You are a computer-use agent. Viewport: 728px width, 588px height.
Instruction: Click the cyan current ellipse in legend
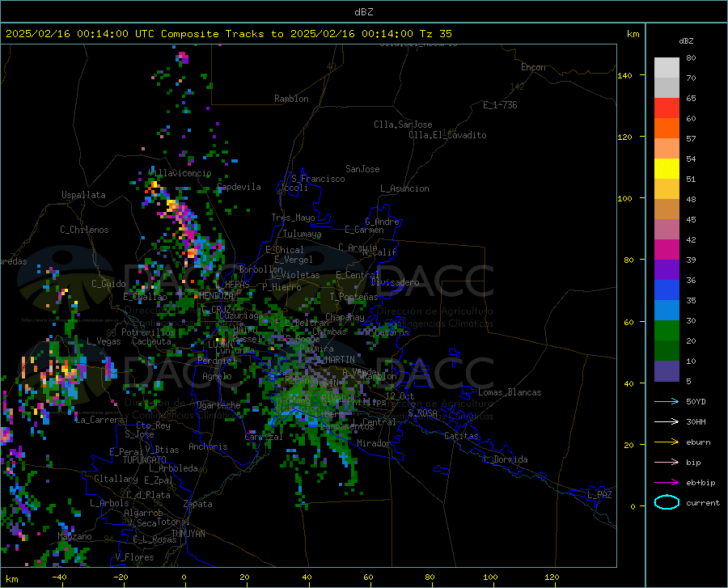click(667, 502)
